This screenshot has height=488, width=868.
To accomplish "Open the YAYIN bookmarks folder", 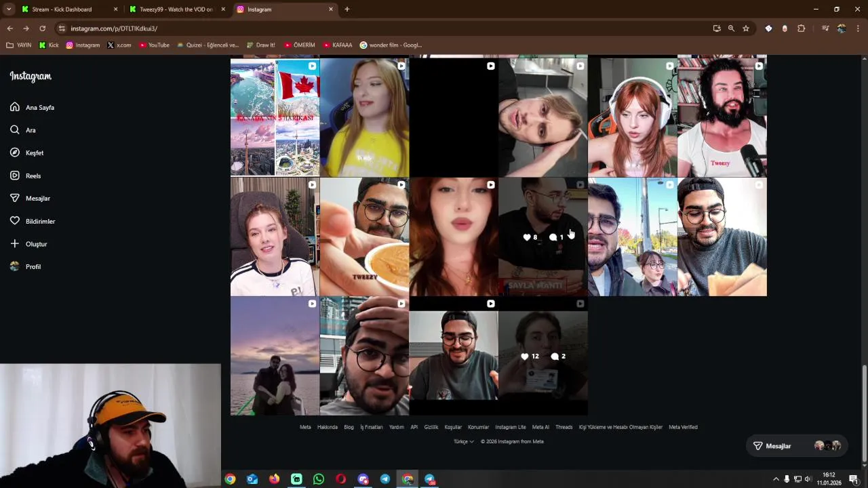I will (19, 45).
